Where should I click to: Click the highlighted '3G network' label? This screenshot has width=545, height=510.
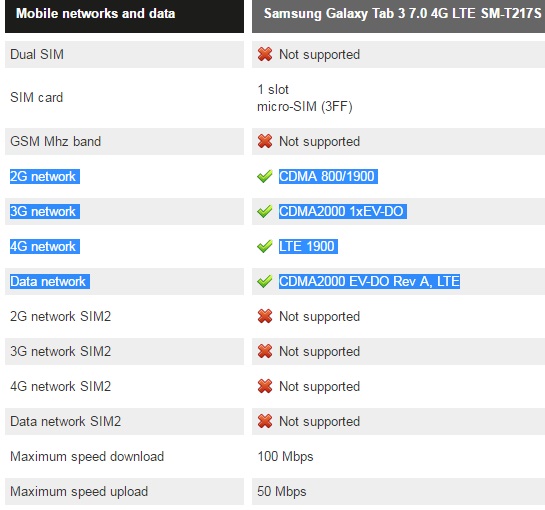tap(45, 211)
